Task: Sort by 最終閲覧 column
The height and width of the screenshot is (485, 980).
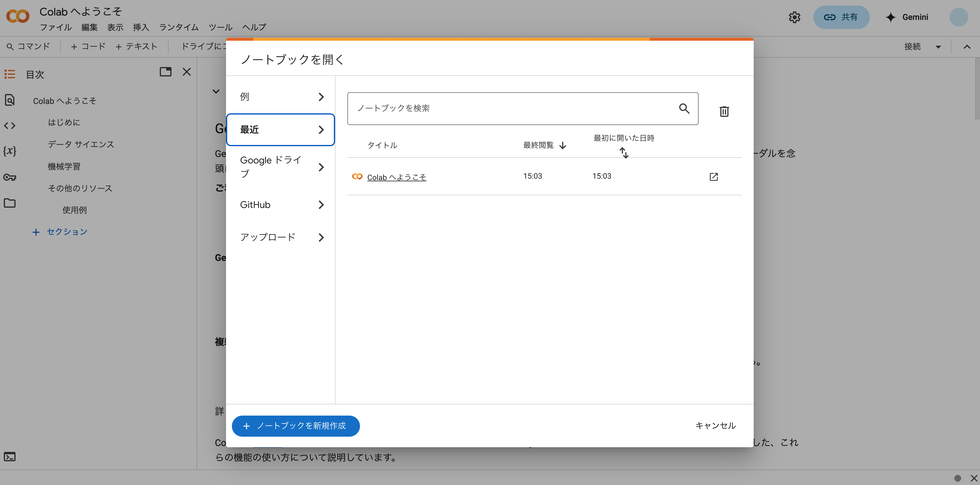Action: coord(544,145)
